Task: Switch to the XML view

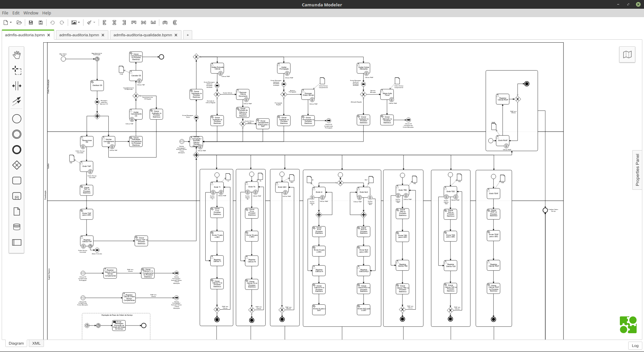Action: (36, 343)
